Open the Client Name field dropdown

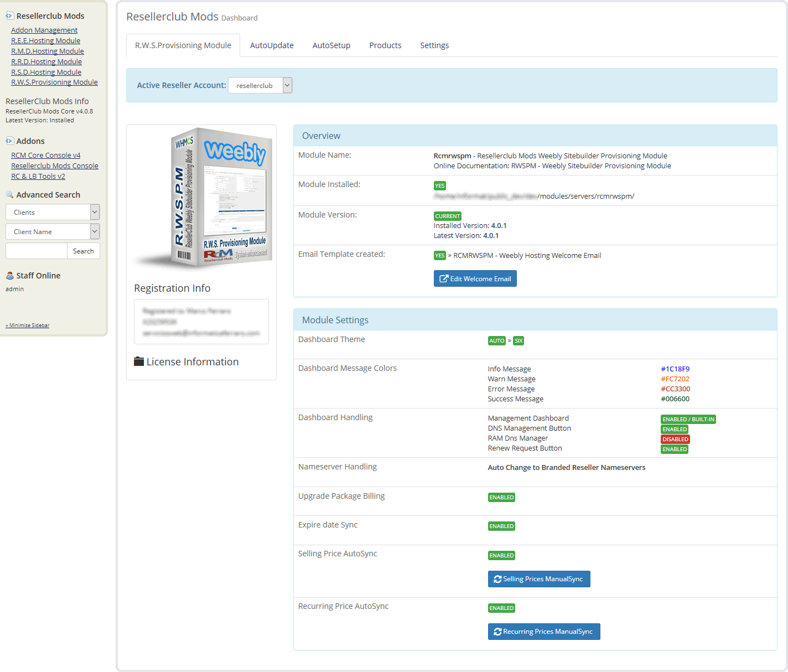(x=53, y=231)
